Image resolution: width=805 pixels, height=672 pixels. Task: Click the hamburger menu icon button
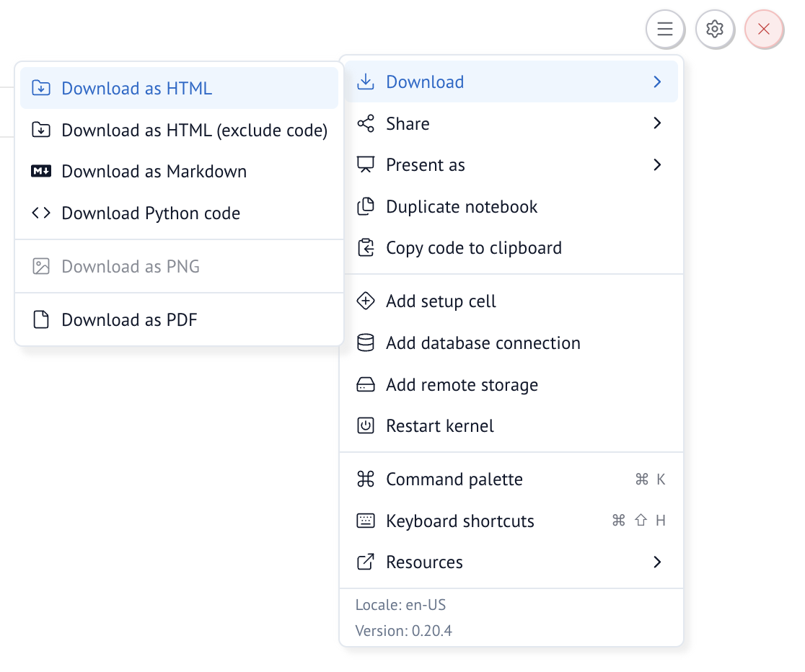coord(665,30)
